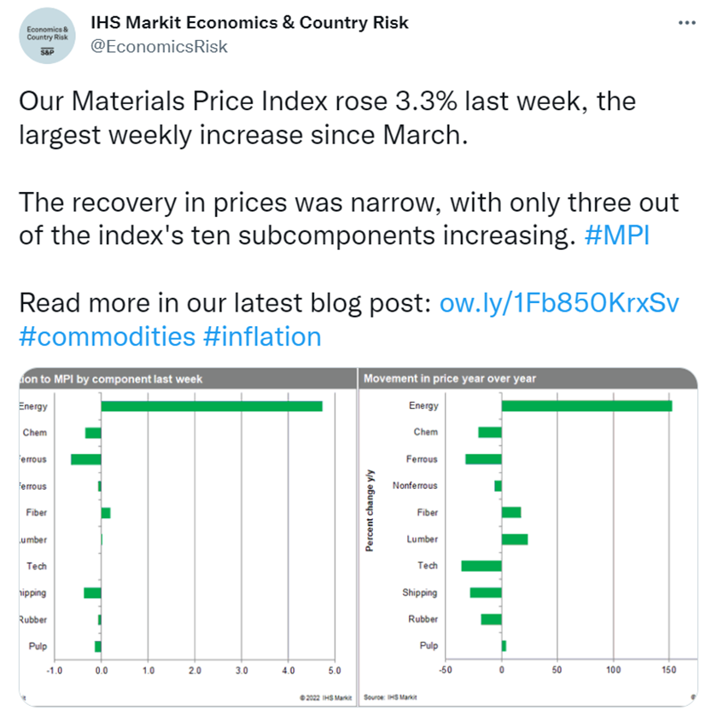The width and height of the screenshot is (717, 728).
Task: Select the Tech bar in the year-over-year chart
Action: [481, 566]
